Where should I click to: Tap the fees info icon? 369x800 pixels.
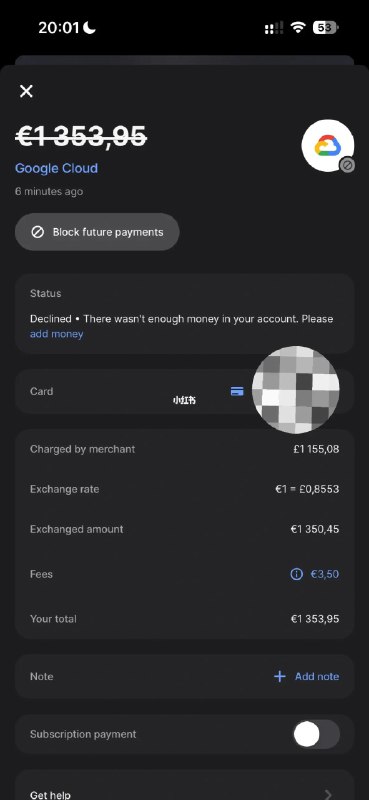point(296,574)
